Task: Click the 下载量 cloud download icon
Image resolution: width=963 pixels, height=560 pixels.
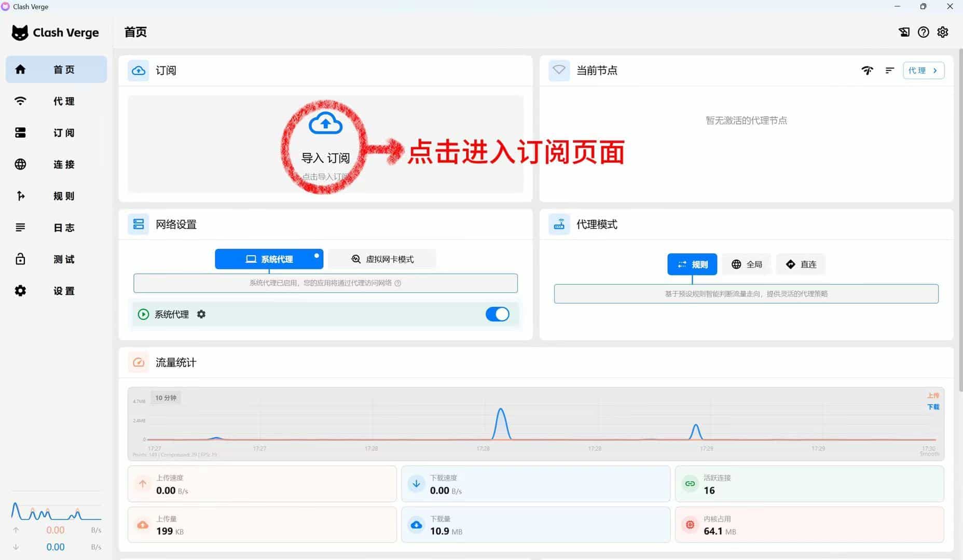Action: [416, 525]
